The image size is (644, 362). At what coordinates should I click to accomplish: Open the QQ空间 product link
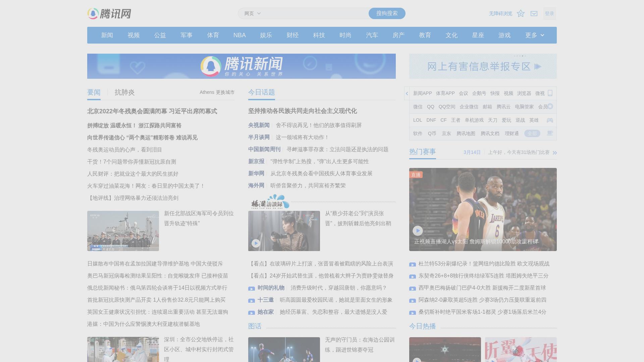coord(447,107)
